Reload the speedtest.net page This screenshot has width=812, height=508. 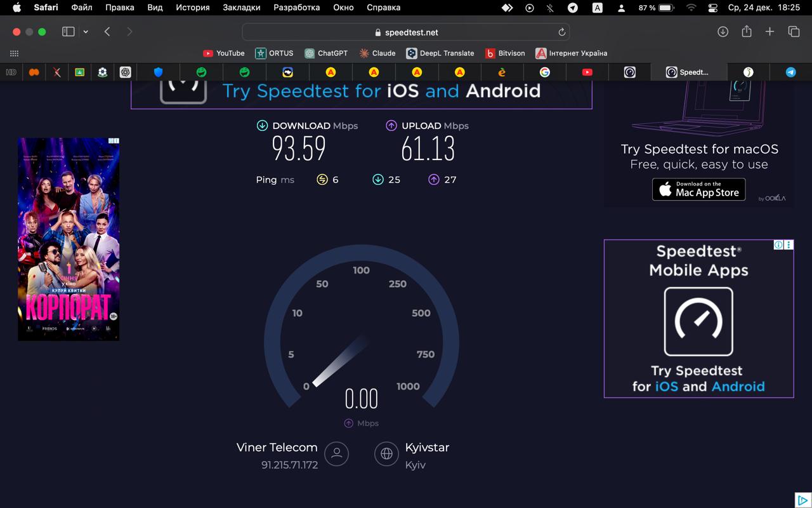[x=561, y=32]
